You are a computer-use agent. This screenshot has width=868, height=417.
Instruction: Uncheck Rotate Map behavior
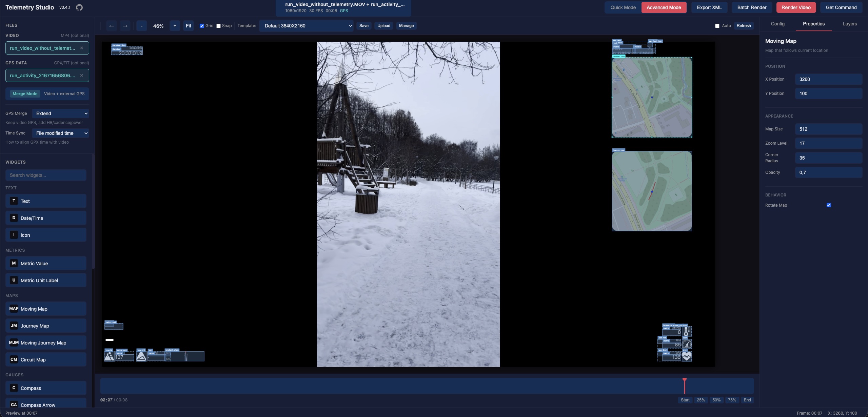click(x=828, y=205)
